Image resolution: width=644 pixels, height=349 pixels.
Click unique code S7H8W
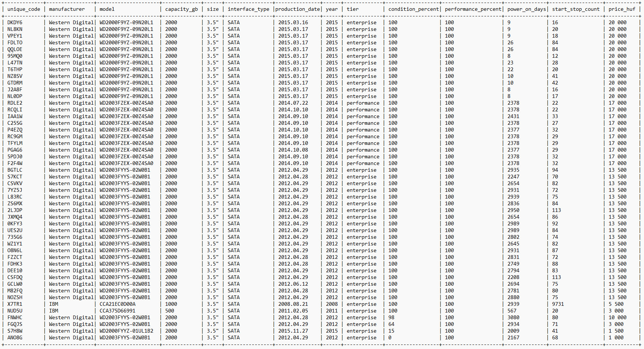[x=15, y=331]
